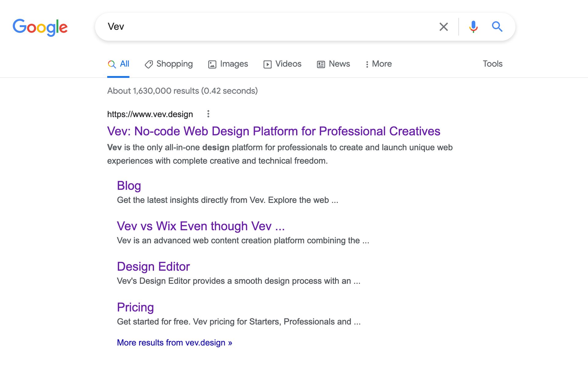Click snippet about advanced web content creation

243,240
